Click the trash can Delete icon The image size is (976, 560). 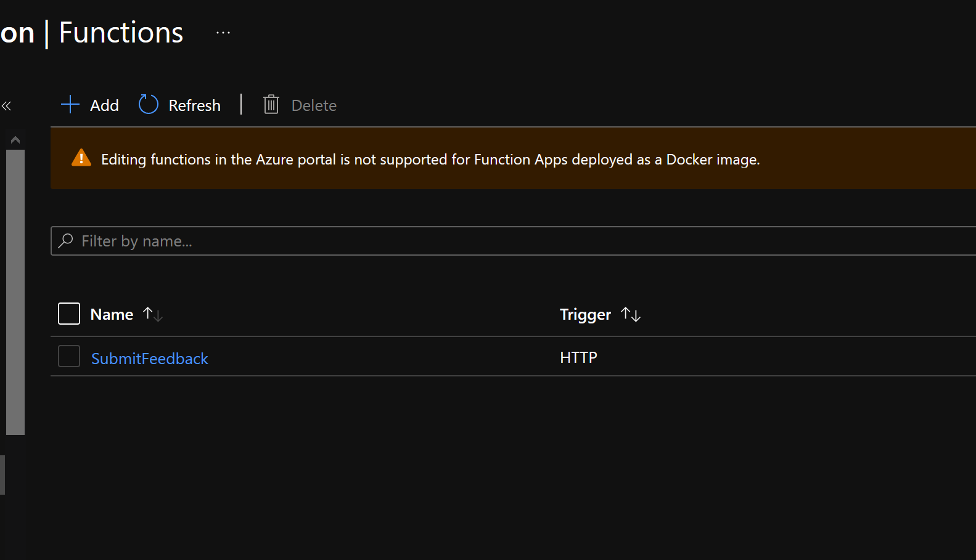click(x=271, y=105)
